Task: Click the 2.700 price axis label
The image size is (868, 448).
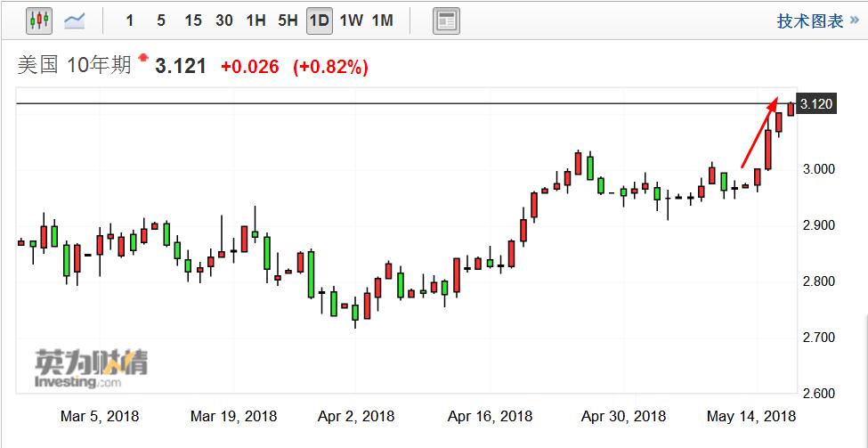Action: [819, 338]
